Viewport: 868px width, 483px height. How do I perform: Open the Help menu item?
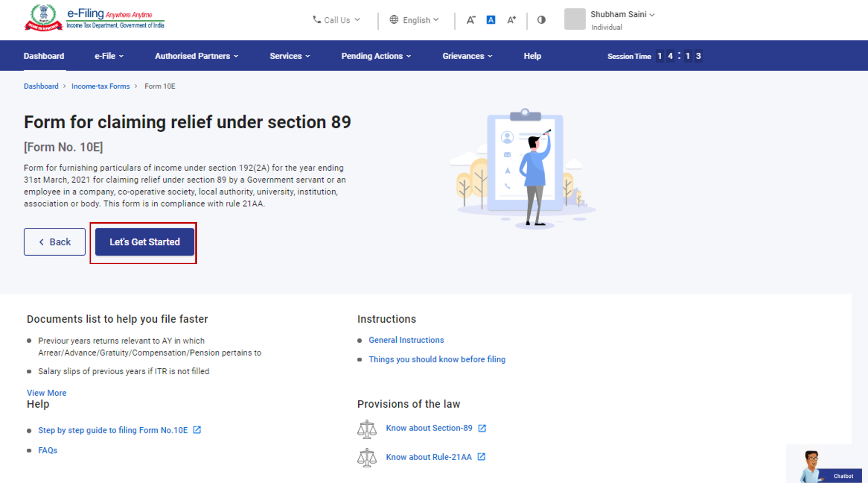tap(532, 56)
